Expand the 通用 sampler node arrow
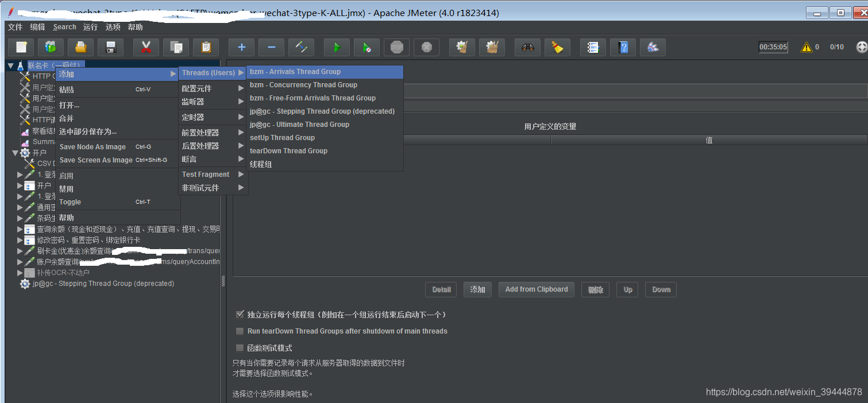868x403 pixels. (x=20, y=207)
